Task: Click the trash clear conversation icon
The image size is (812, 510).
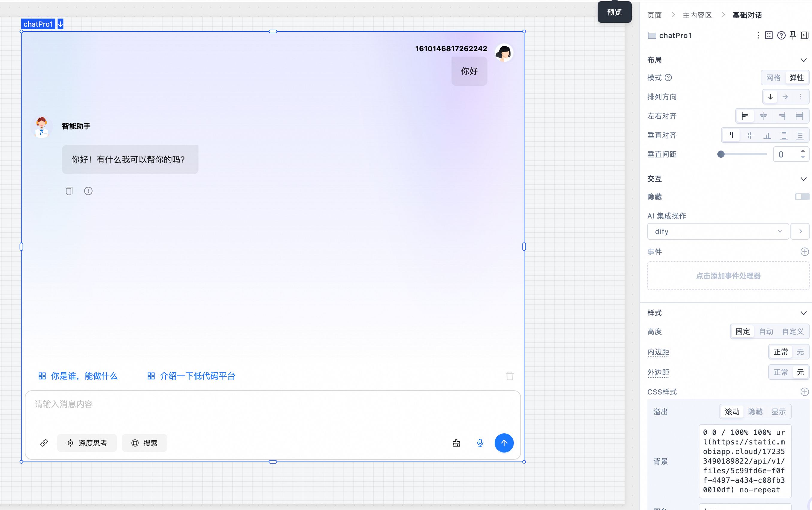Action: tap(510, 376)
